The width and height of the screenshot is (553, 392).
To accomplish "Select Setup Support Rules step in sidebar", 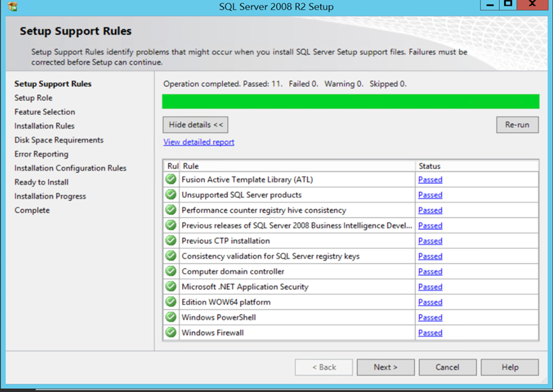I will tap(53, 84).
